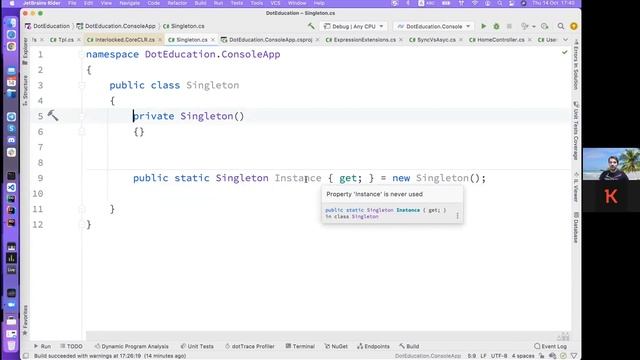Open the Dynamic Program Analysis tool window
The height and width of the screenshot is (360, 640).
[131, 346]
